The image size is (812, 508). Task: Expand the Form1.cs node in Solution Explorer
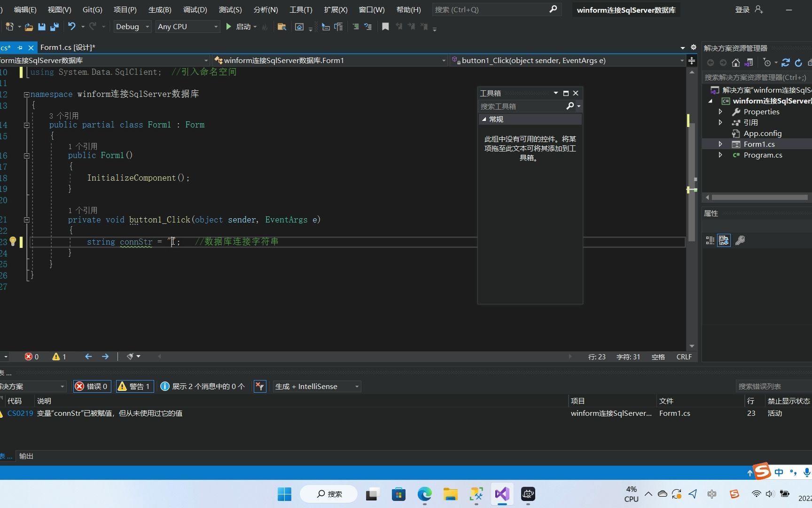click(x=721, y=144)
